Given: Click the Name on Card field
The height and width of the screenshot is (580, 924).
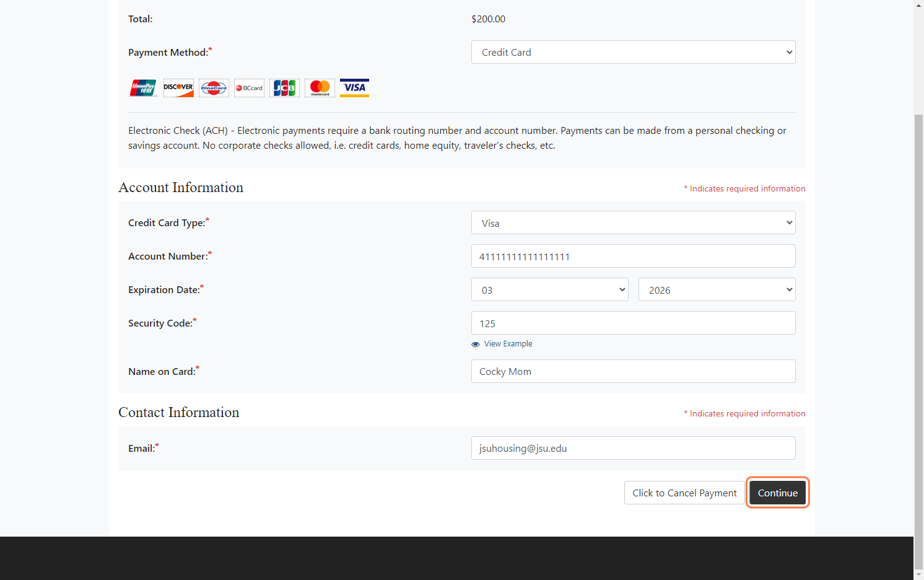Looking at the screenshot, I should tap(633, 371).
